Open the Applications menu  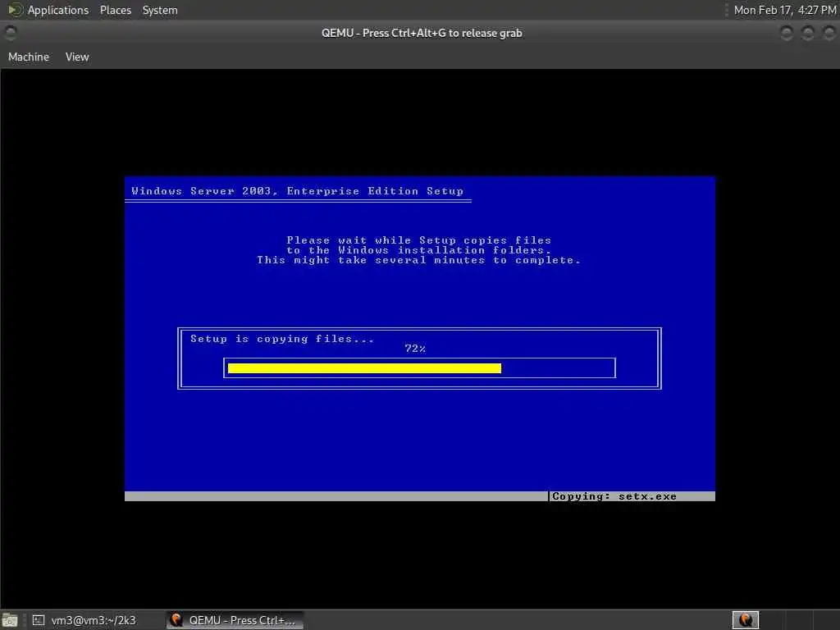pyautogui.click(x=58, y=10)
